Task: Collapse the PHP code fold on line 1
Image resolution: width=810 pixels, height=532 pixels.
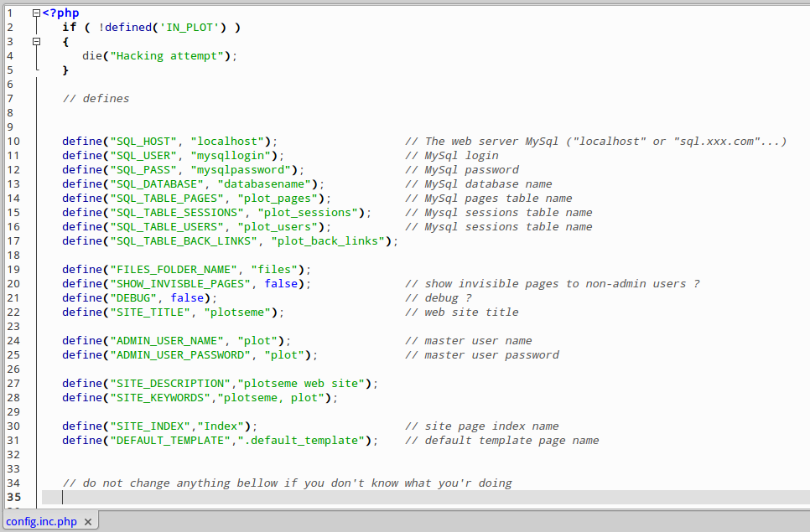Action: (35, 13)
